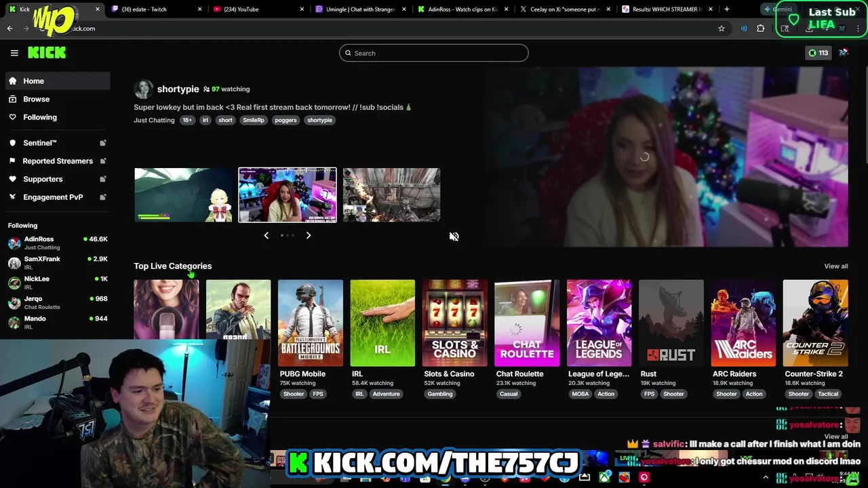Open Browse in the sidebar

tap(58, 99)
